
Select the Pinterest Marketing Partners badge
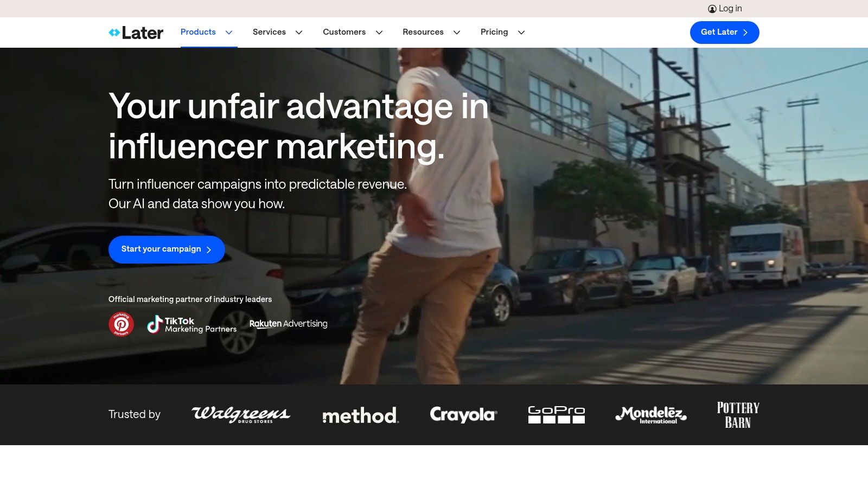pos(122,324)
